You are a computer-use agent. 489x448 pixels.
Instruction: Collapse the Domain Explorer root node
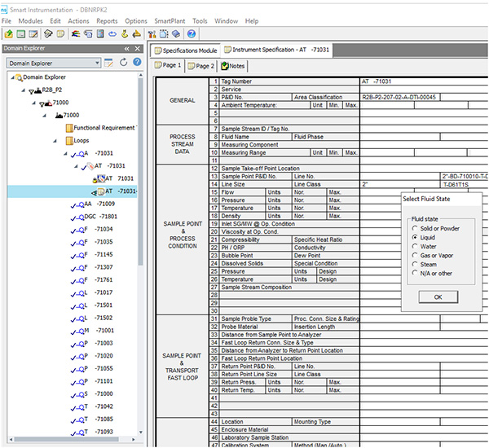[x=12, y=77]
